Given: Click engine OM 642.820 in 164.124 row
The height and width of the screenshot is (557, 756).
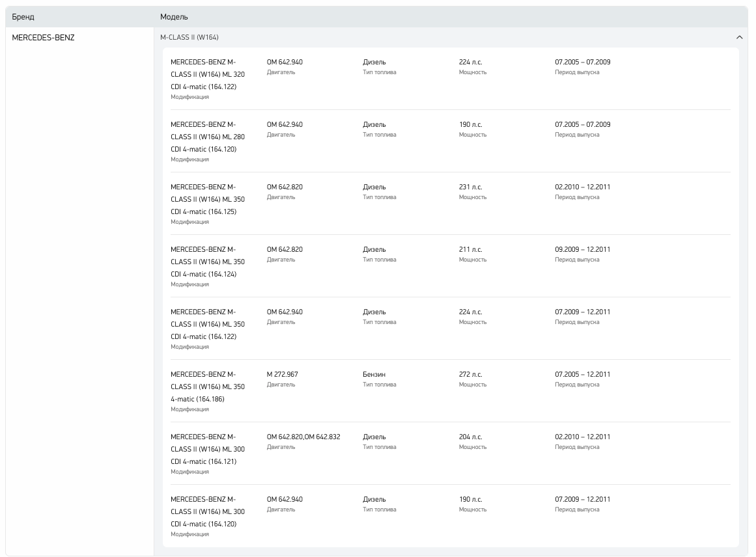Looking at the screenshot, I should click(x=285, y=250).
